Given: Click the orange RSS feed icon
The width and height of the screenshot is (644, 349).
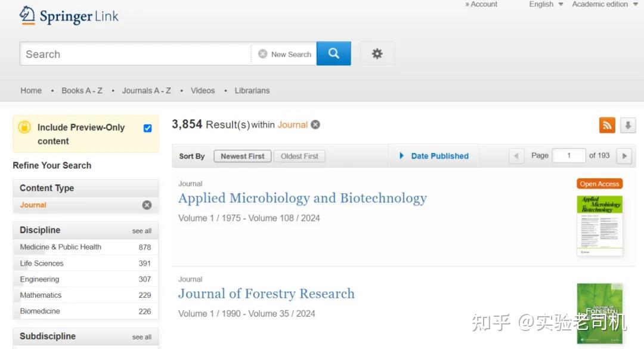Looking at the screenshot, I should [607, 125].
